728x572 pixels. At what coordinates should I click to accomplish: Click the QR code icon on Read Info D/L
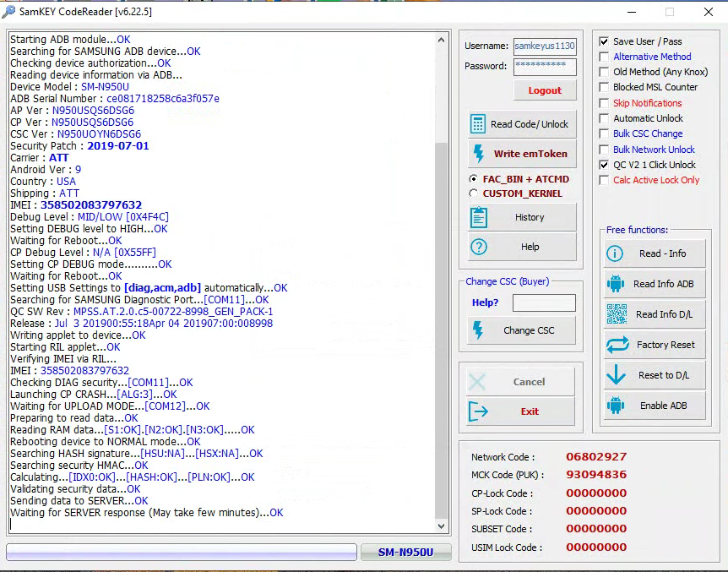coord(616,314)
